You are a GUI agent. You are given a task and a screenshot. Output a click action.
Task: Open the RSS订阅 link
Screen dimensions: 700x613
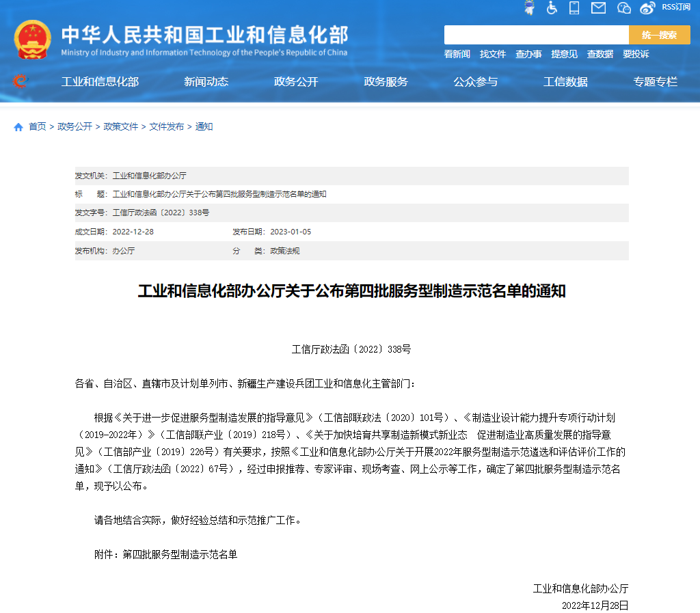click(676, 7)
